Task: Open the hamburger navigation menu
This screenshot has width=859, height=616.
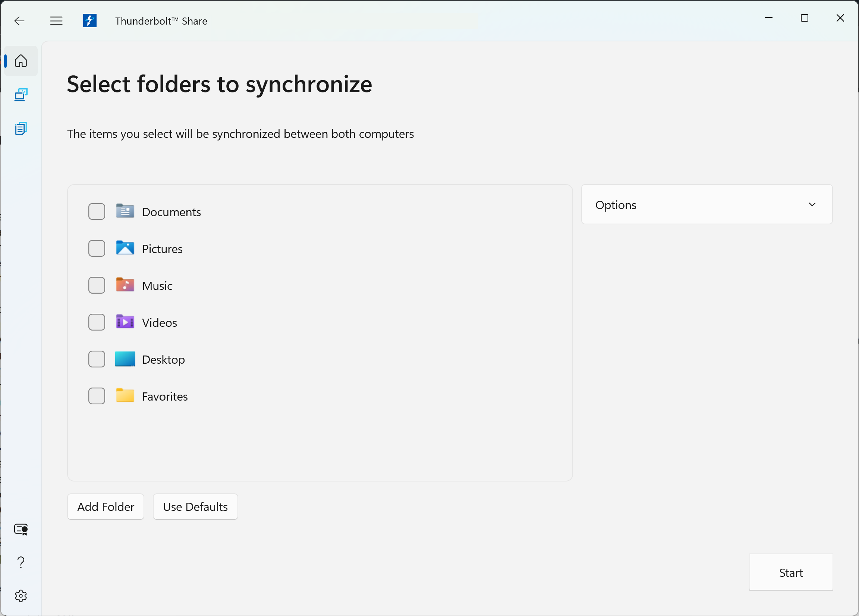Action: tap(56, 21)
